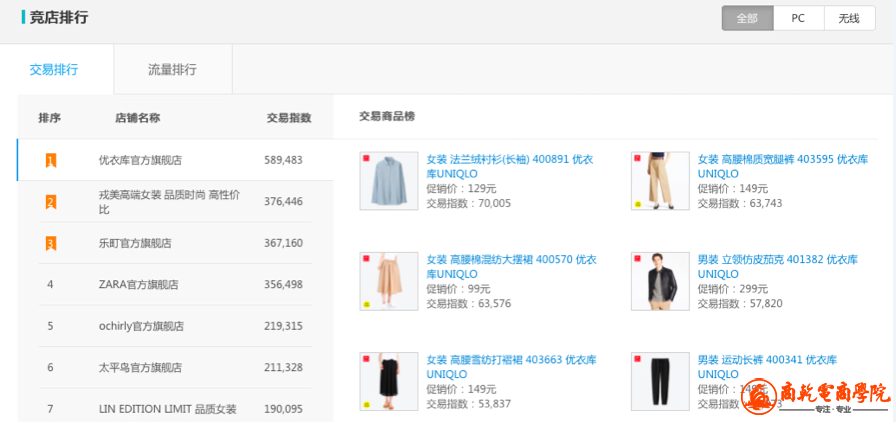Click yellow badge on wide-leg pants image

click(638, 204)
